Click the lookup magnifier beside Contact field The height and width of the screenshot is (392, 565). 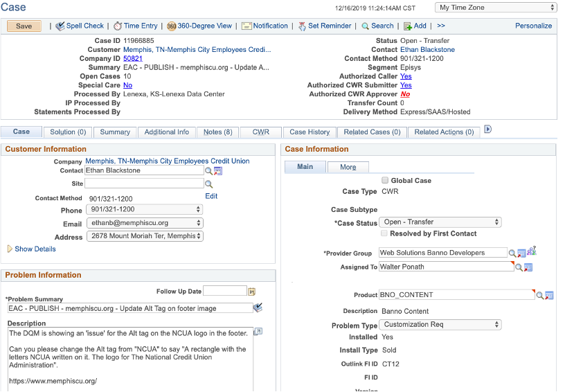(x=208, y=170)
